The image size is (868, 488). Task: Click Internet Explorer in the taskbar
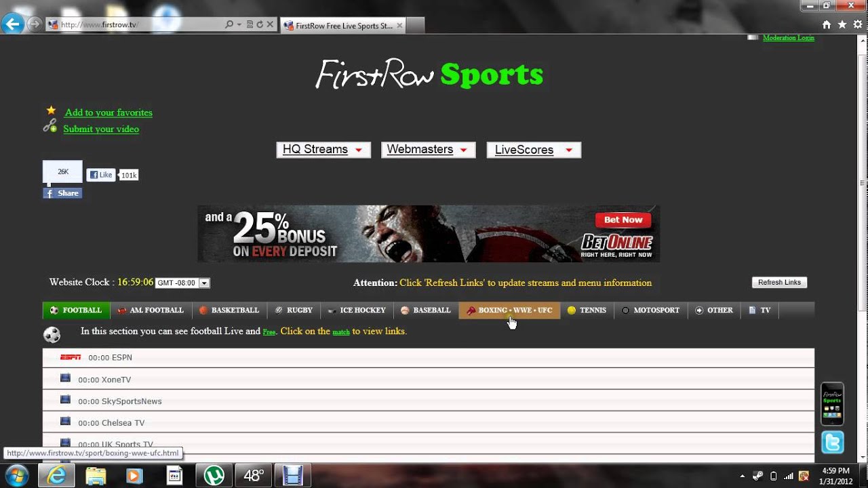point(56,476)
